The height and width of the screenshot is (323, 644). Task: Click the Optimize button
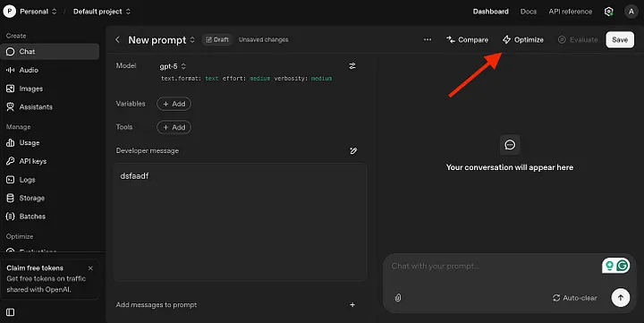(x=523, y=40)
